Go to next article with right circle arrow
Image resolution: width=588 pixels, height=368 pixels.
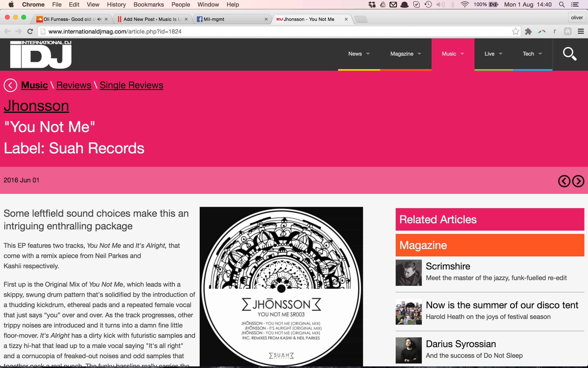tap(578, 181)
